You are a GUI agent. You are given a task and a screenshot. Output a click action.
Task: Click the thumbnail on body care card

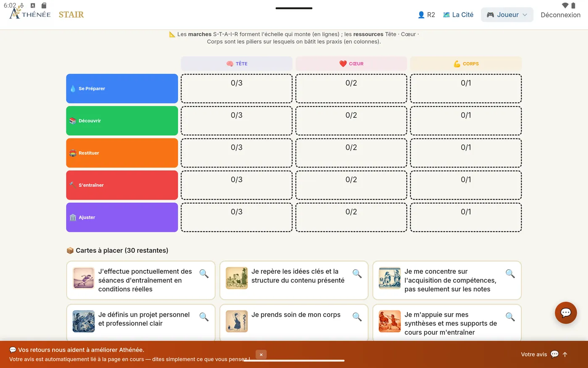pos(237,321)
